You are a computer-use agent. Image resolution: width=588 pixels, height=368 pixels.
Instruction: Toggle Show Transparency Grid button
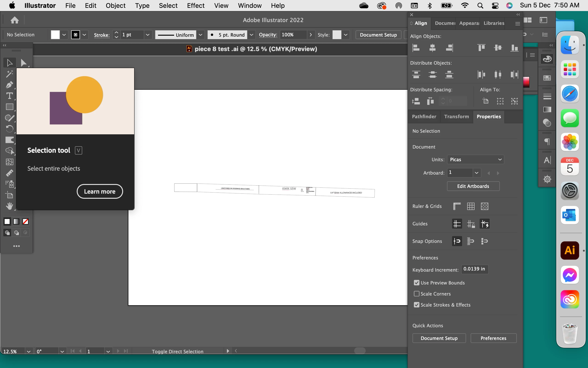coord(484,206)
